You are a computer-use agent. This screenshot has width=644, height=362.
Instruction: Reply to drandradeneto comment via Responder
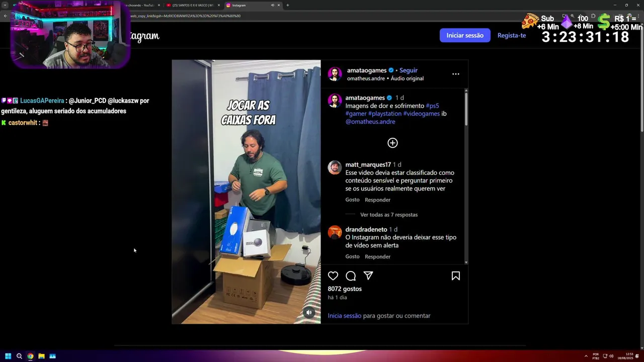pos(377,256)
